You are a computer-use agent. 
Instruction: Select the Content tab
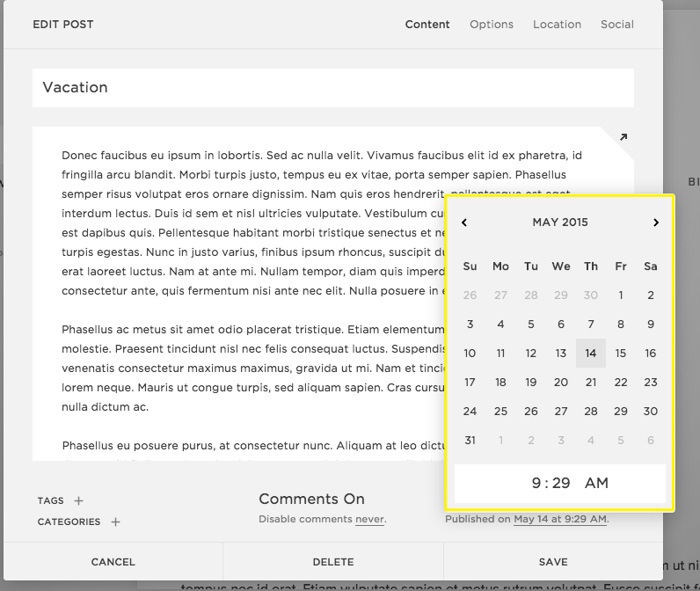point(427,24)
